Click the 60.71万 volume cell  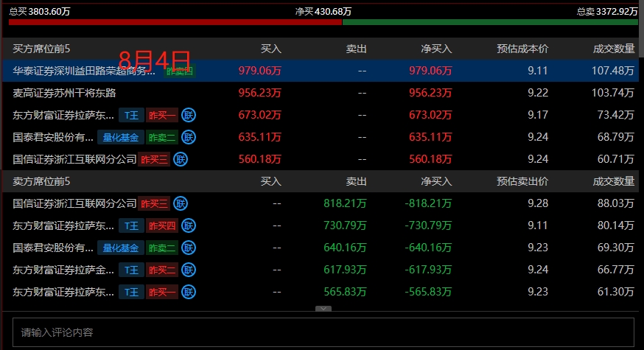tap(616, 159)
